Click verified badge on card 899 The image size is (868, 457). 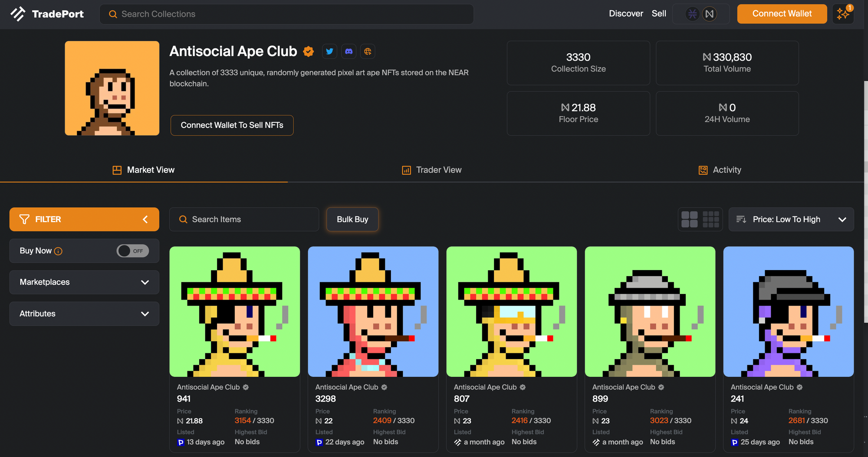click(661, 387)
